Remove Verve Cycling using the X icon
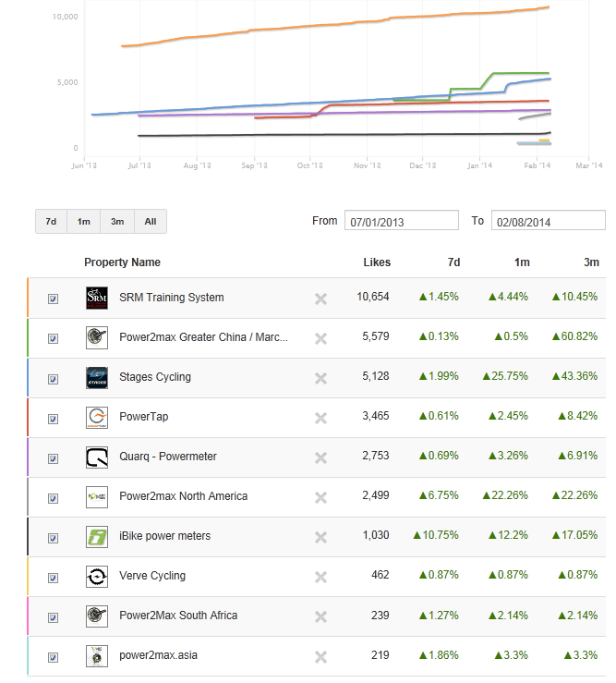 (320, 577)
